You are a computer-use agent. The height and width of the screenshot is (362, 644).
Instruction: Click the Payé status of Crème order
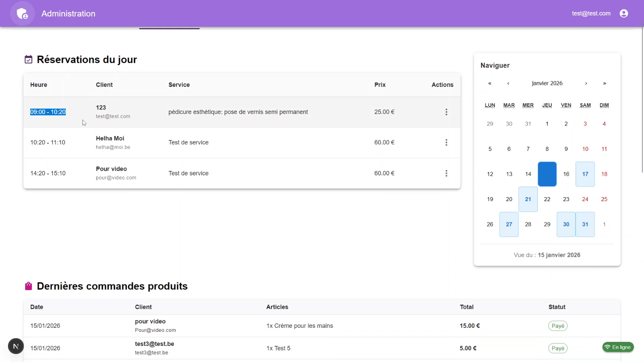point(557,326)
